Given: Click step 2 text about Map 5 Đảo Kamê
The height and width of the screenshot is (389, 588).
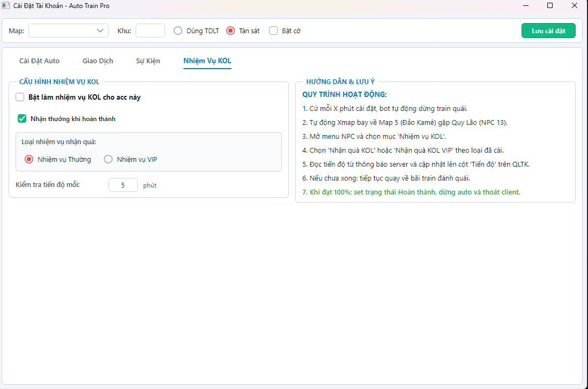Looking at the screenshot, I should click(405, 123).
